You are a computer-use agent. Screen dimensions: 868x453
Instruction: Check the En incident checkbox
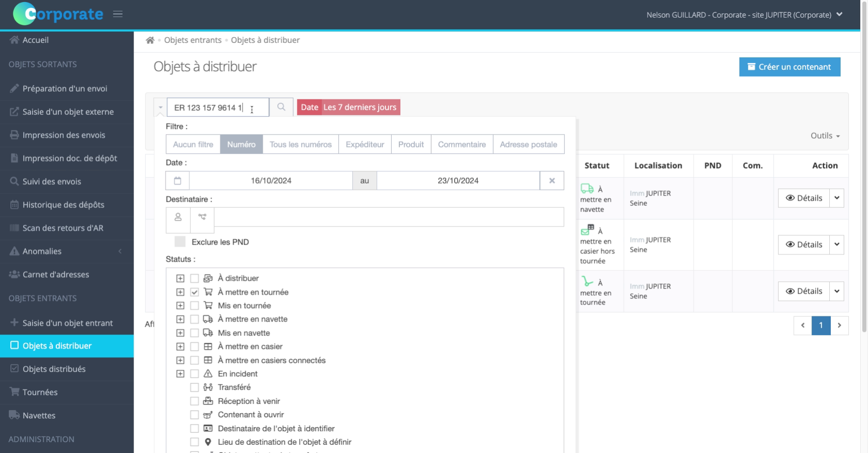tap(194, 374)
